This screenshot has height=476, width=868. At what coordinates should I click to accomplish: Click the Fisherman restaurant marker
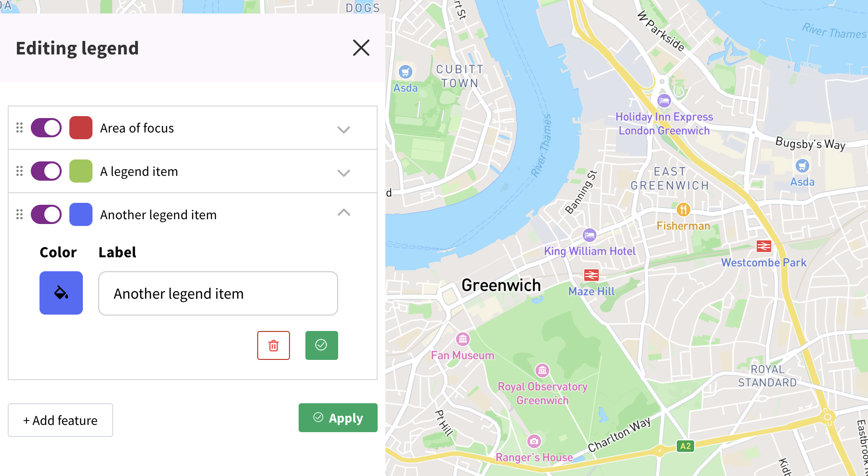(x=683, y=210)
